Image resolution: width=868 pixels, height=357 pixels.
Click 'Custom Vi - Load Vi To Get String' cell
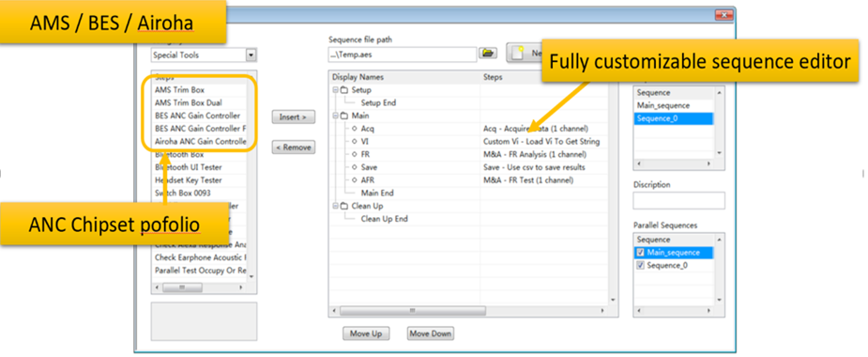[541, 142]
